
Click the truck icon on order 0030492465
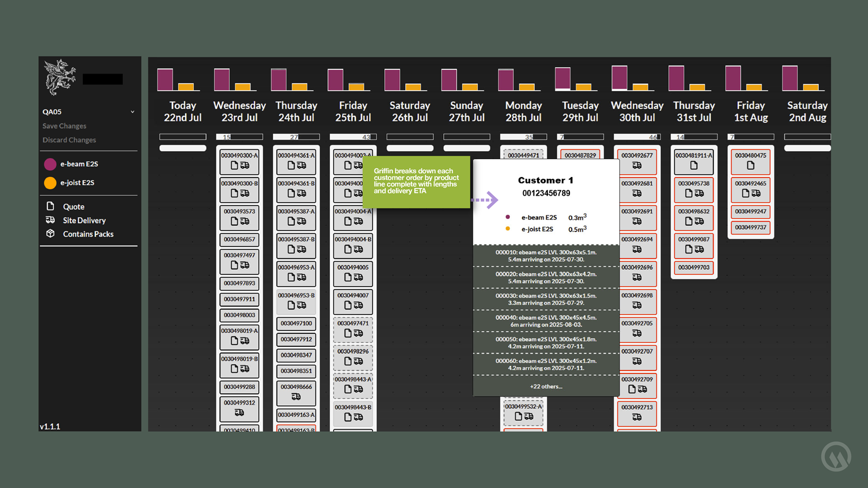click(756, 193)
